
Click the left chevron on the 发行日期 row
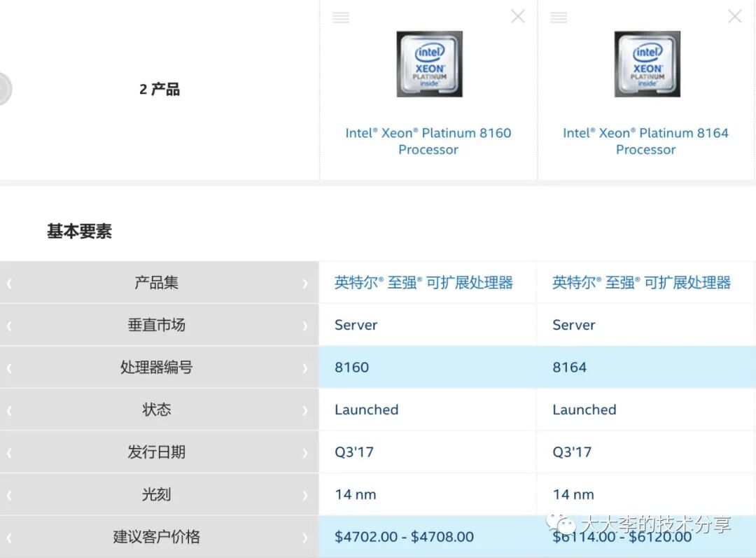(9, 453)
